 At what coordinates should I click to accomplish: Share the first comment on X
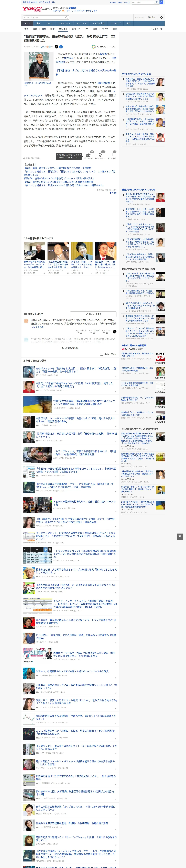pyautogui.click(x=115, y=332)
